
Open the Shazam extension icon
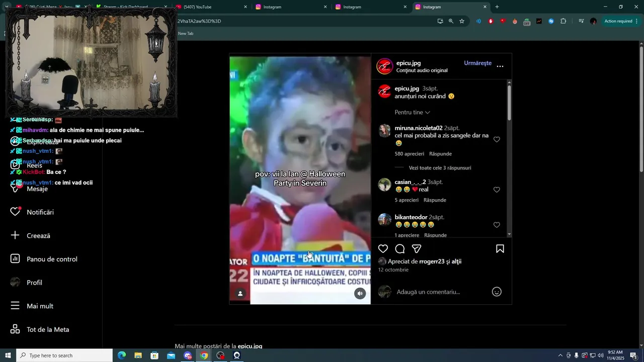pyautogui.click(x=551, y=21)
